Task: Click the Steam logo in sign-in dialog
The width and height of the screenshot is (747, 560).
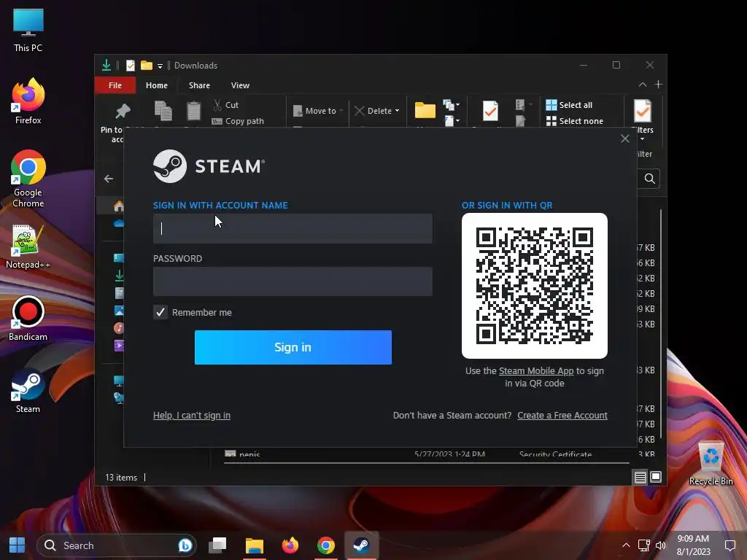Action: 208,166
